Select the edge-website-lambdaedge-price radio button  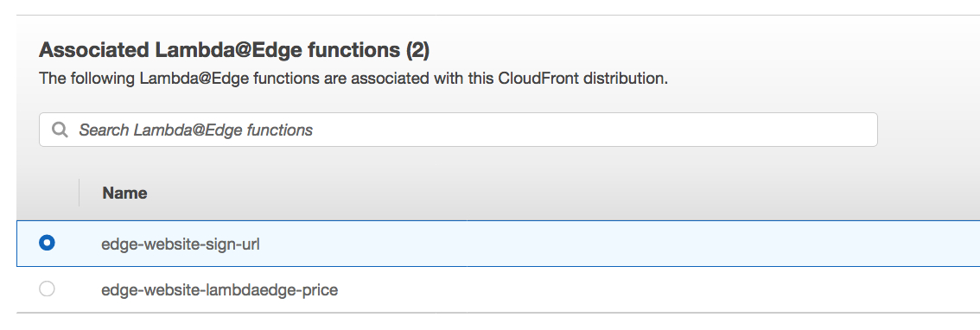47,289
